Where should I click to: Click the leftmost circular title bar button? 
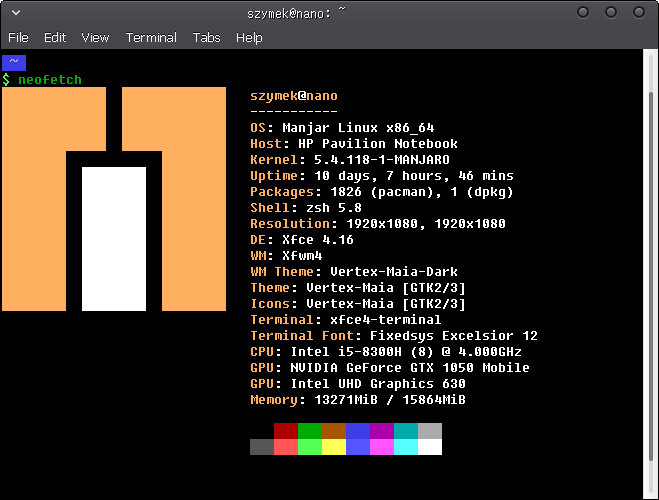(584, 13)
